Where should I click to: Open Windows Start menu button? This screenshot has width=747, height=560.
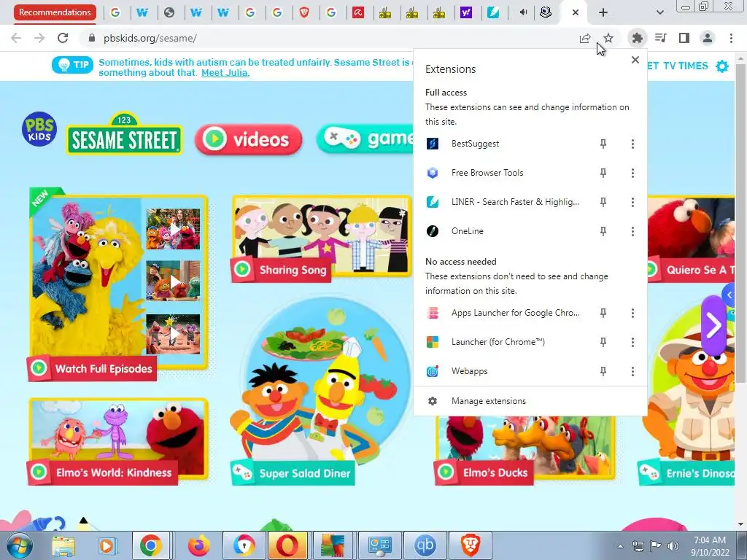click(19, 545)
